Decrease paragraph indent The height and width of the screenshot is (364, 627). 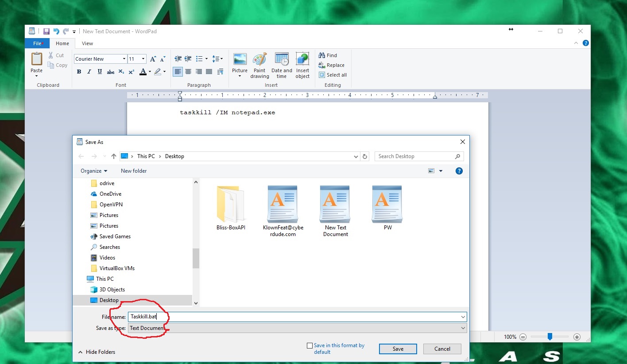coord(178,58)
